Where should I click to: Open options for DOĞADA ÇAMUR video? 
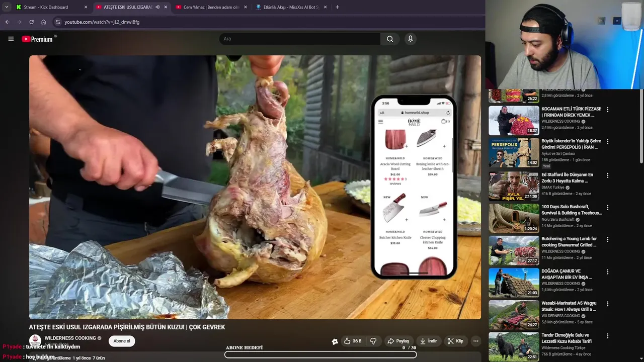tap(608, 271)
